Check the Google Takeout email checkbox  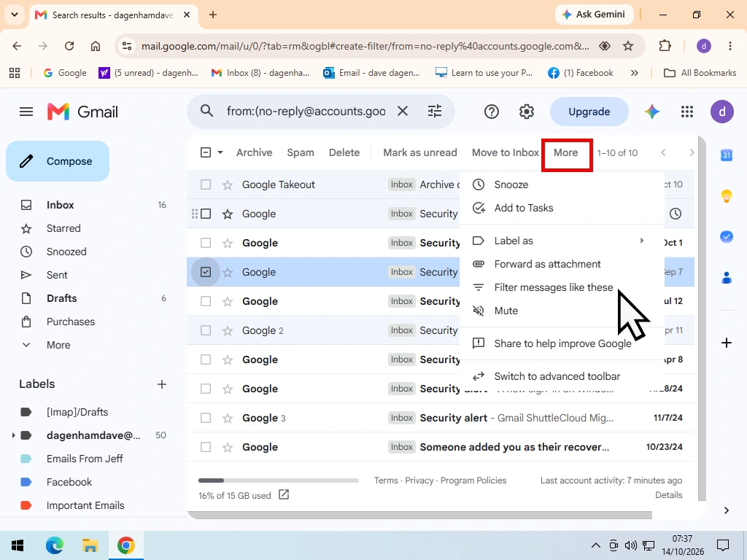click(x=206, y=184)
